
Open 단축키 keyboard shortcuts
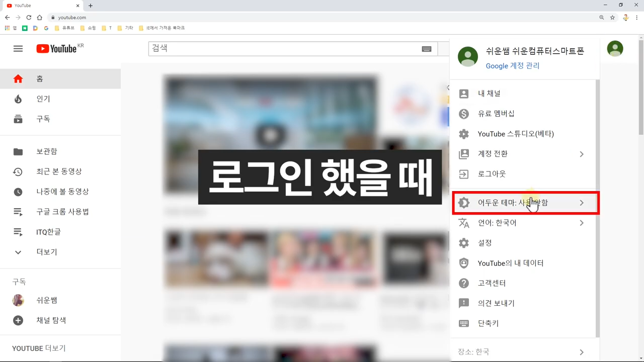[523, 323]
